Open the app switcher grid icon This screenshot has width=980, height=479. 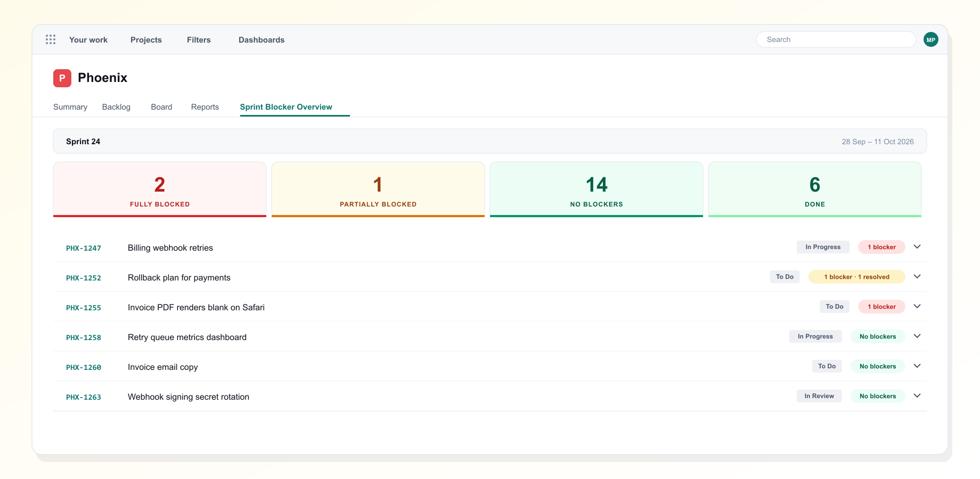pos(51,39)
